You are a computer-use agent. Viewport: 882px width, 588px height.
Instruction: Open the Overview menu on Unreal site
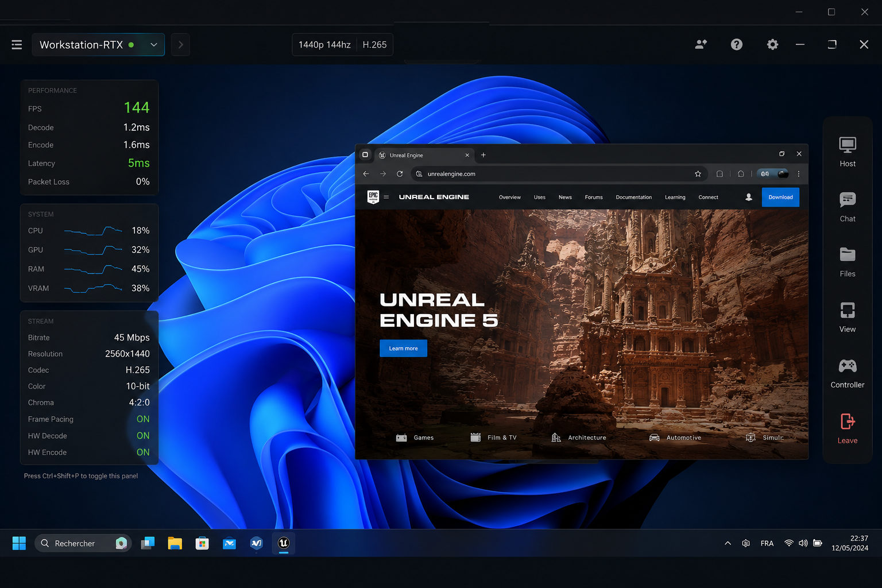click(x=510, y=197)
